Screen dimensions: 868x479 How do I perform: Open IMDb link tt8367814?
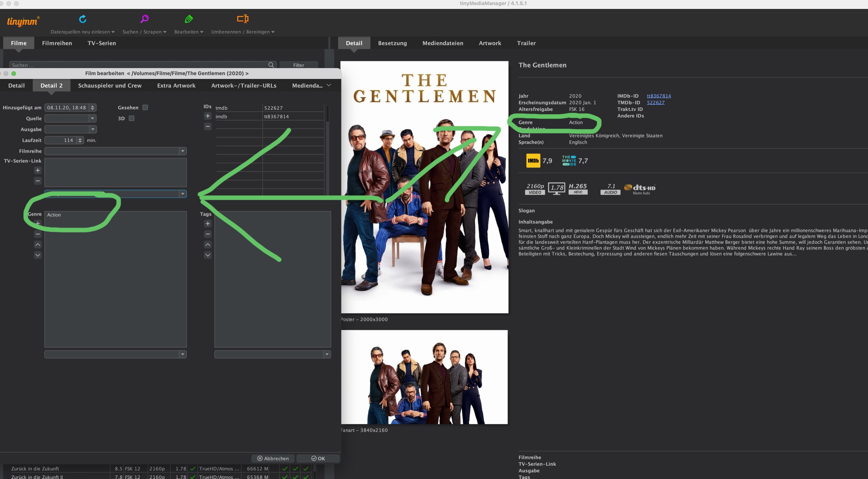click(x=658, y=96)
